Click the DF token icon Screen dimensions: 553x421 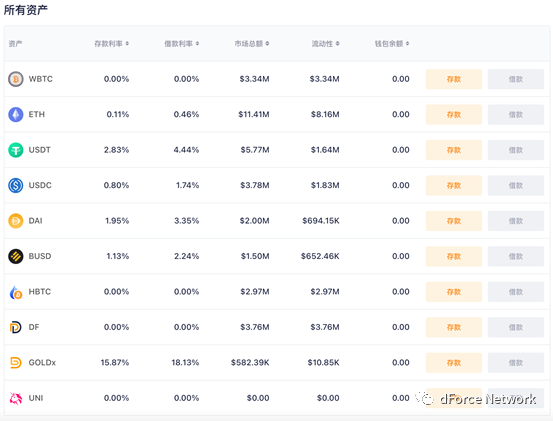16,327
